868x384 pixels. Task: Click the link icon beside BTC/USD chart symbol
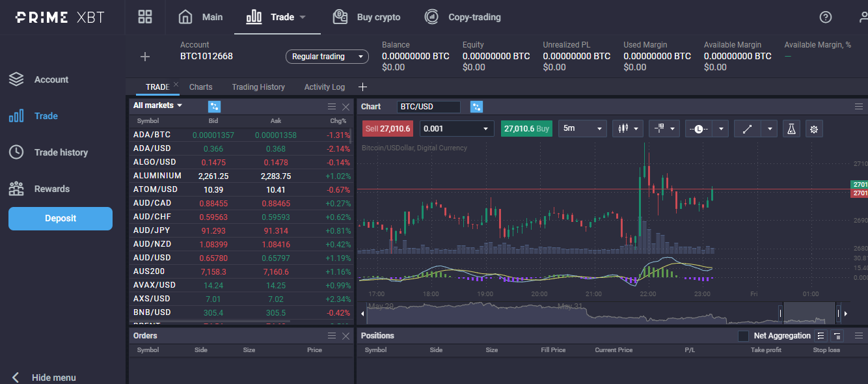tap(476, 107)
